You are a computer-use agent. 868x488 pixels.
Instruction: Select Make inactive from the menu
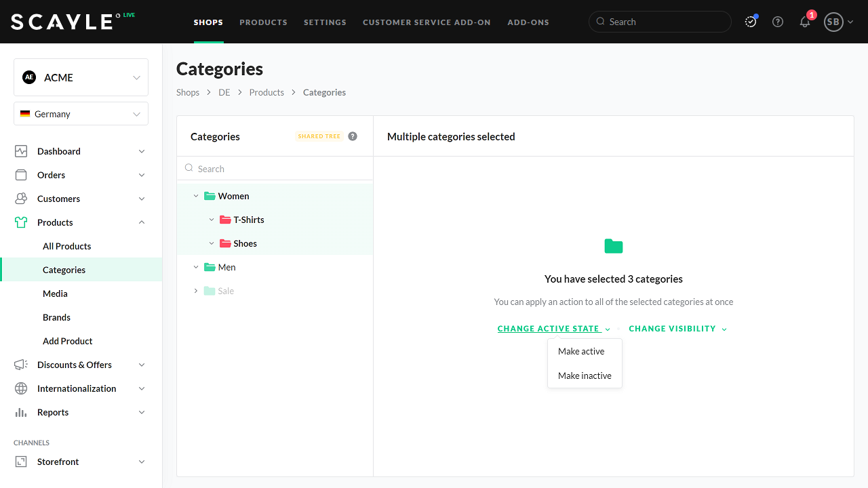point(585,375)
